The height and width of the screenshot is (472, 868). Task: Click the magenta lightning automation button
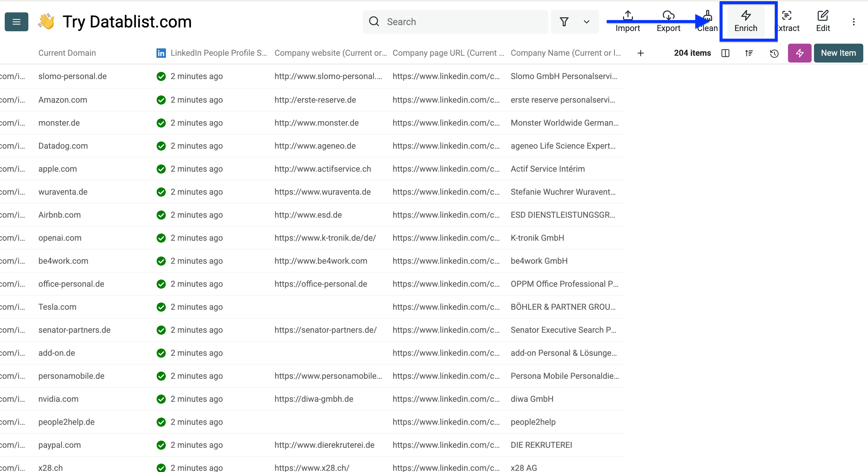pyautogui.click(x=800, y=53)
